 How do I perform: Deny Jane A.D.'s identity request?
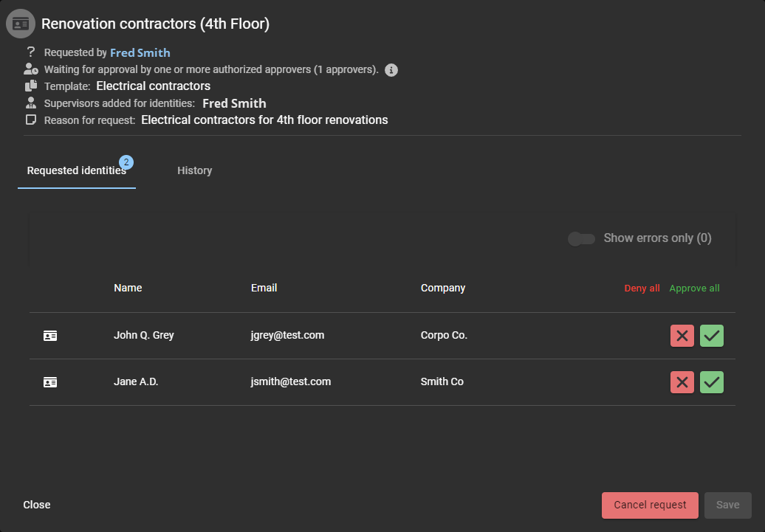tap(682, 382)
